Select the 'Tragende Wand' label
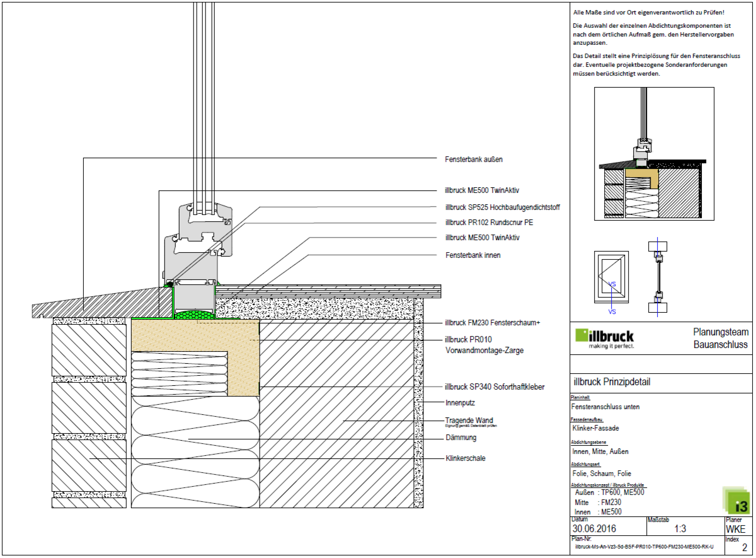756x558 pixels. click(x=469, y=421)
